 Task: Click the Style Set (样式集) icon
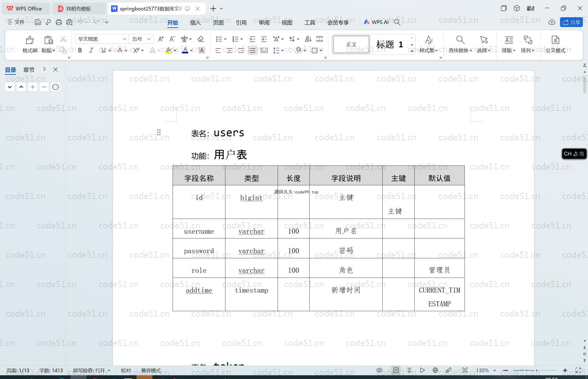(x=429, y=40)
